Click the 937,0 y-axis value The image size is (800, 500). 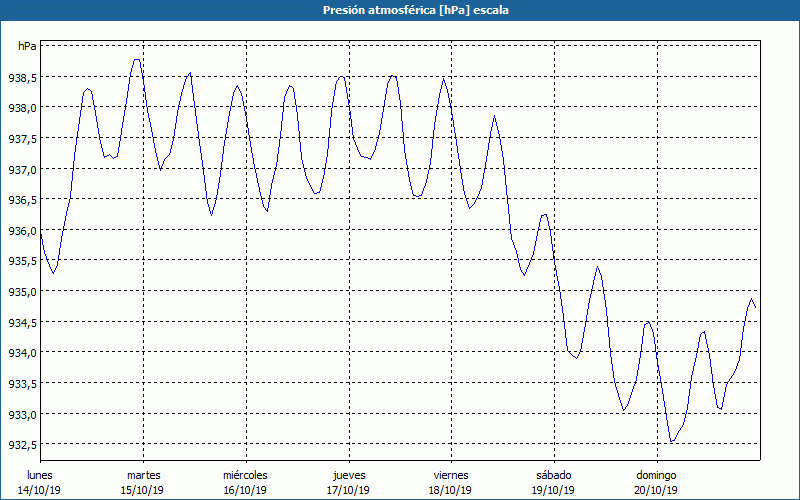point(22,169)
